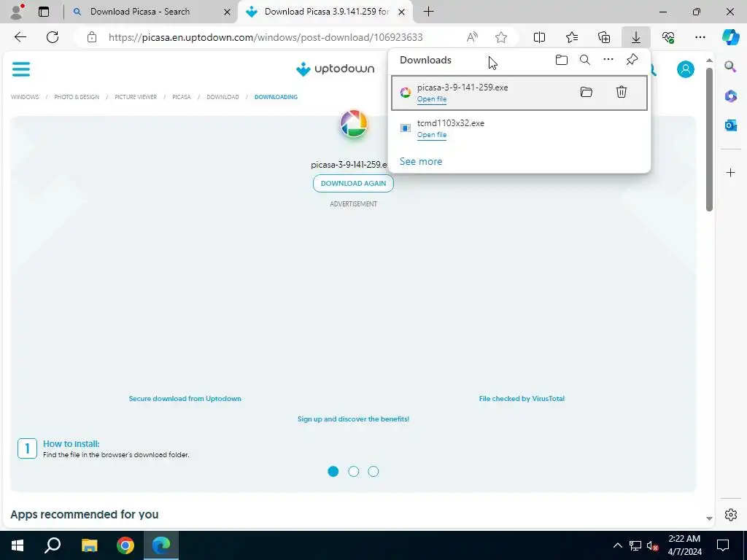Go to DOWNLOAD breadcrumb
The width and height of the screenshot is (747, 560).
coord(222,97)
